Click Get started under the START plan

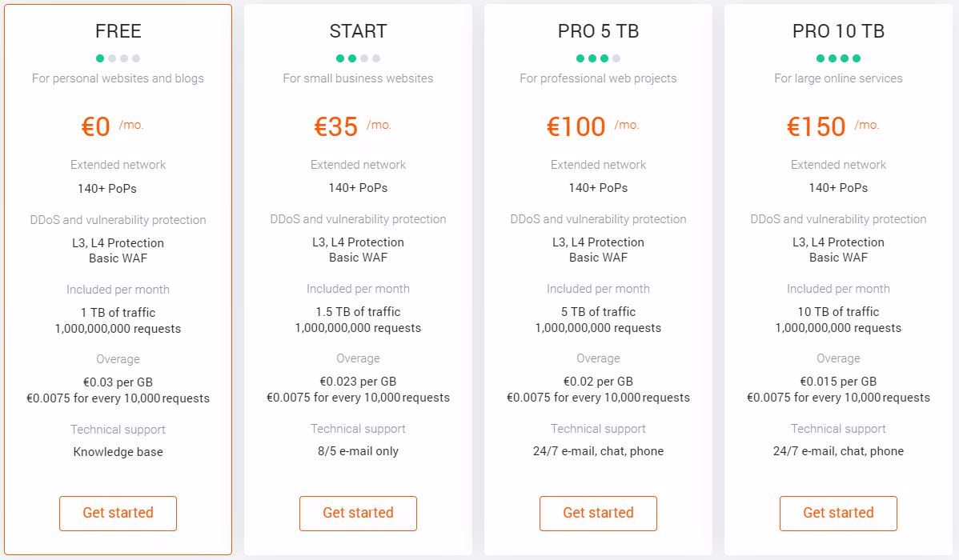tap(358, 514)
